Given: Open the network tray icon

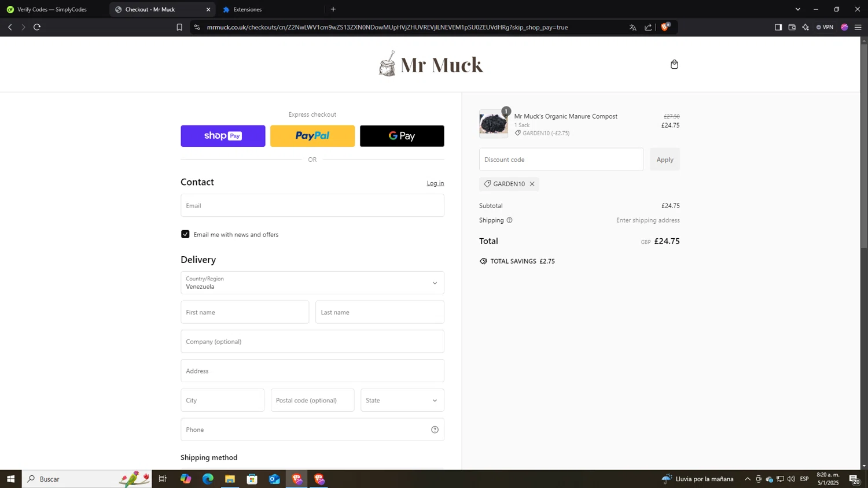Looking at the screenshot, I should [x=780, y=479].
